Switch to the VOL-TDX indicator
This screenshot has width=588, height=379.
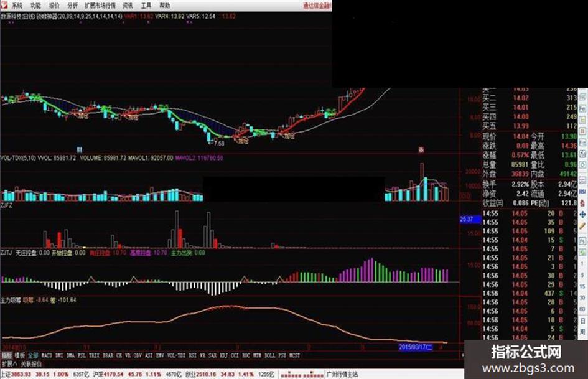[x=176, y=355]
